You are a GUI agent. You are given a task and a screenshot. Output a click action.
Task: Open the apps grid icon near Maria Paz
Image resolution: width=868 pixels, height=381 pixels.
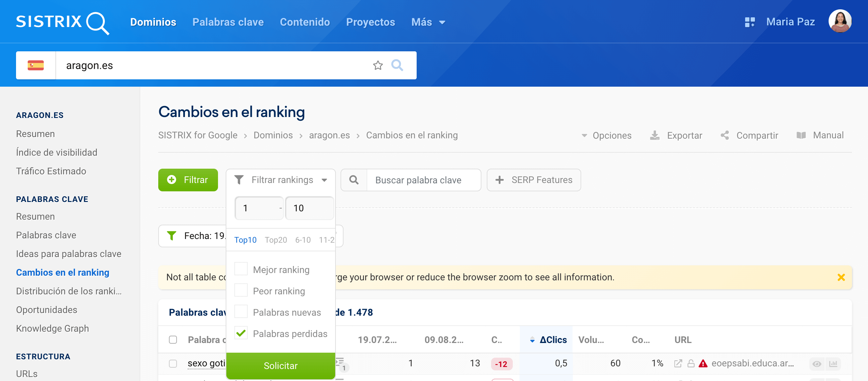tap(749, 22)
